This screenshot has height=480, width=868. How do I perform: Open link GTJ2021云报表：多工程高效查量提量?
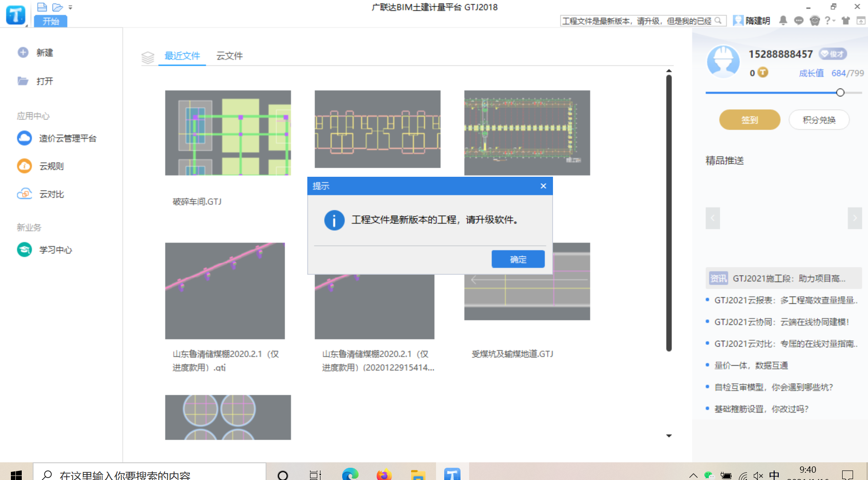(786, 300)
